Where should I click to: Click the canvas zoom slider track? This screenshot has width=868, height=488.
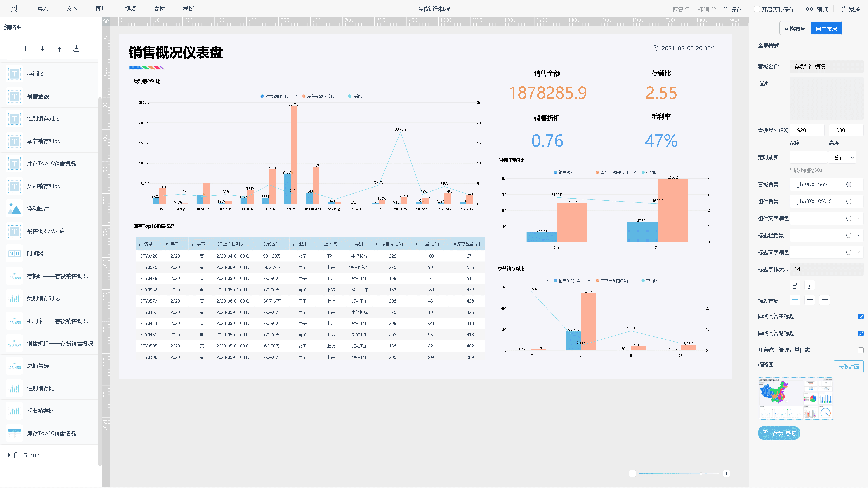679,474
